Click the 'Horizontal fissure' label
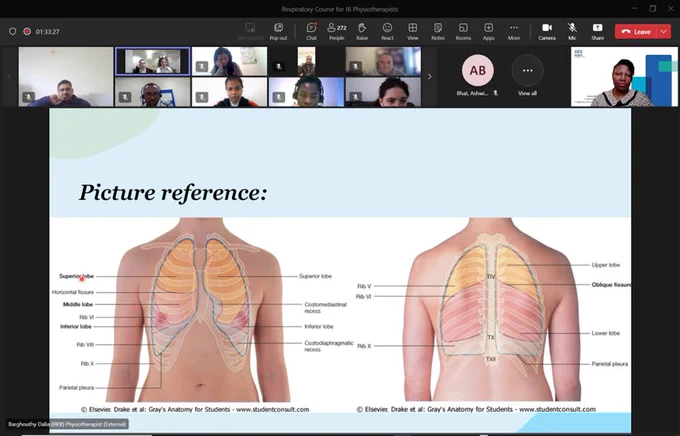The image size is (680, 436). (x=73, y=292)
